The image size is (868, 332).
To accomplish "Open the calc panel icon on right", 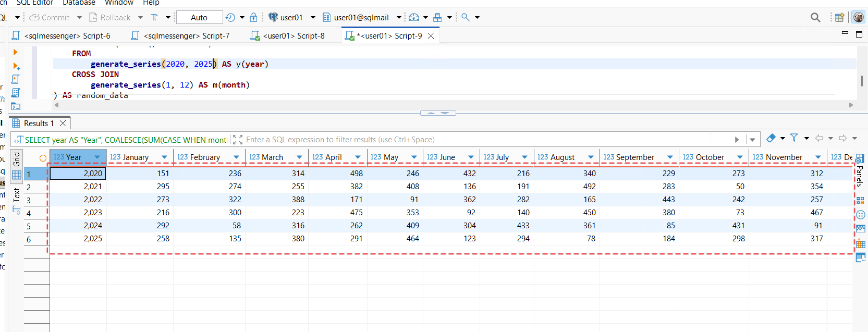I will [860, 200].
